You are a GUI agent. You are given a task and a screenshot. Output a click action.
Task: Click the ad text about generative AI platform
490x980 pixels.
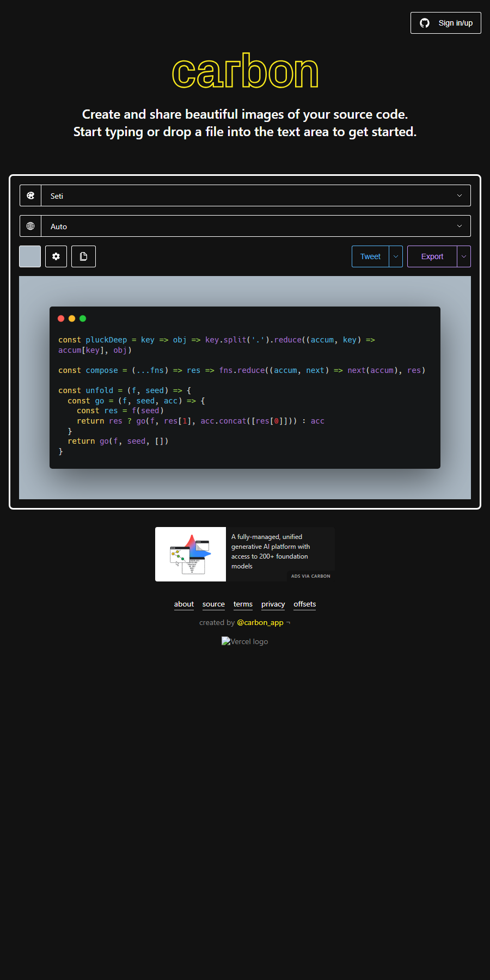pos(271,552)
